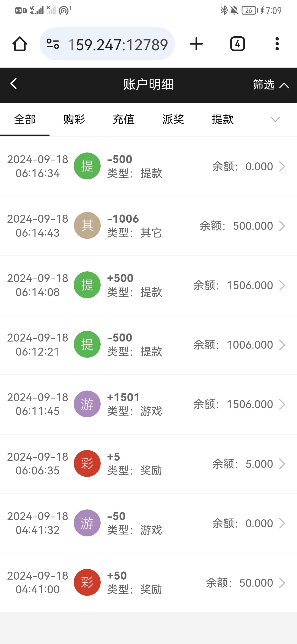
Task: Collapse the 筛选 filter panel
Action: tap(271, 85)
